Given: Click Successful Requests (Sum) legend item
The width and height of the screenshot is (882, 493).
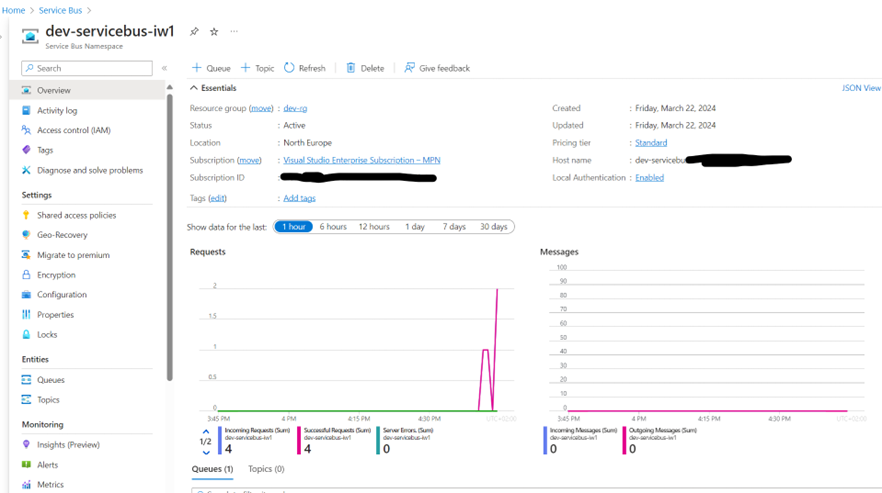Looking at the screenshot, I should [335, 441].
